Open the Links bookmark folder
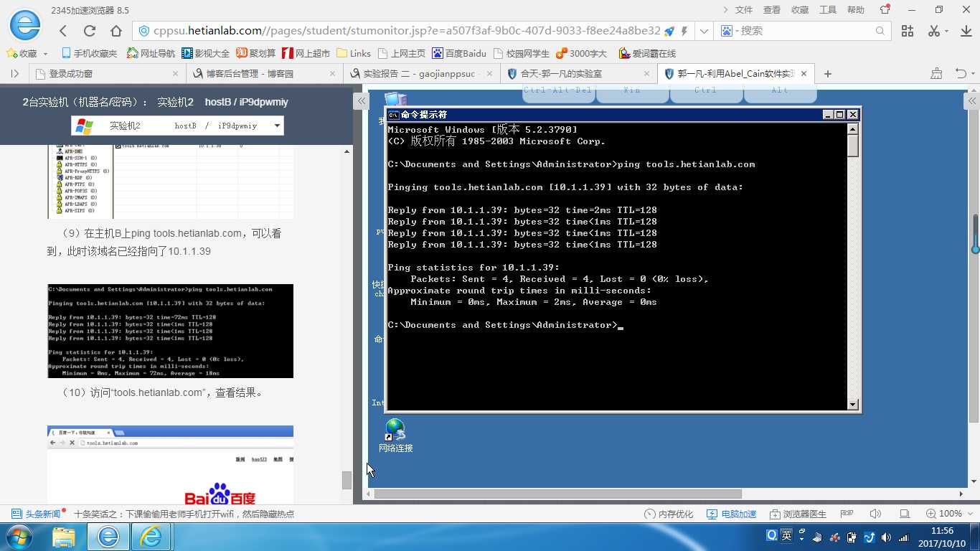 [x=354, y=53]
